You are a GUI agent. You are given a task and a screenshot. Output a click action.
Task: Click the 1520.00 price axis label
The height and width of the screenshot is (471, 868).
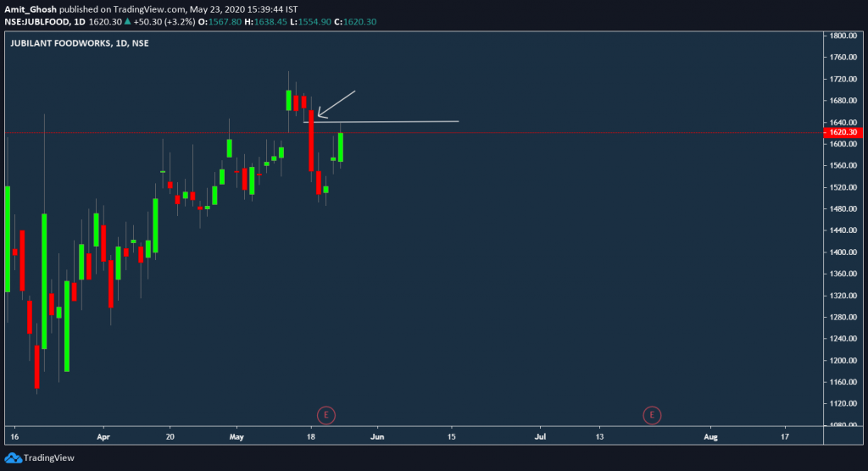point(843,187)
